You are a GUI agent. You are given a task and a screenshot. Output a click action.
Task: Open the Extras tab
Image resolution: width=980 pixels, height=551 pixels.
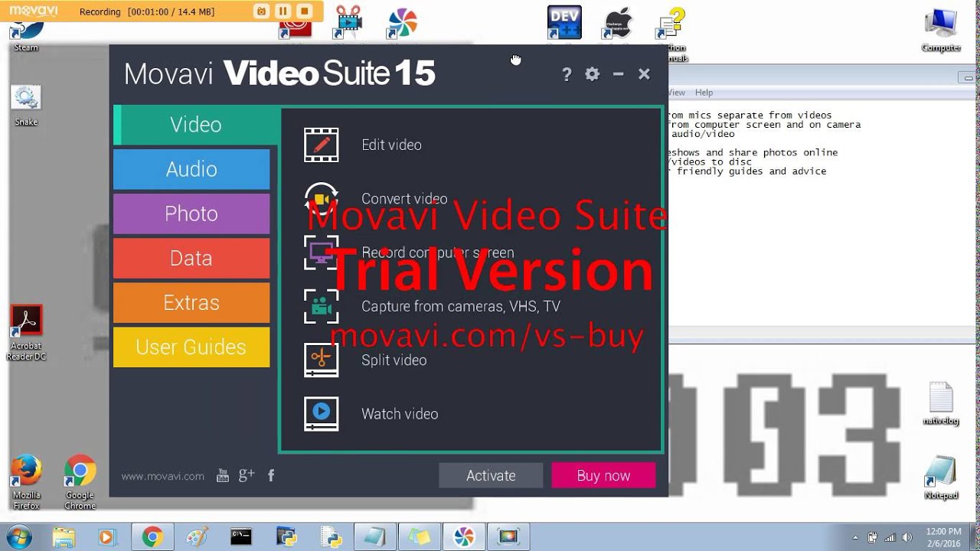pyautogui.click(x=191, y=302)
